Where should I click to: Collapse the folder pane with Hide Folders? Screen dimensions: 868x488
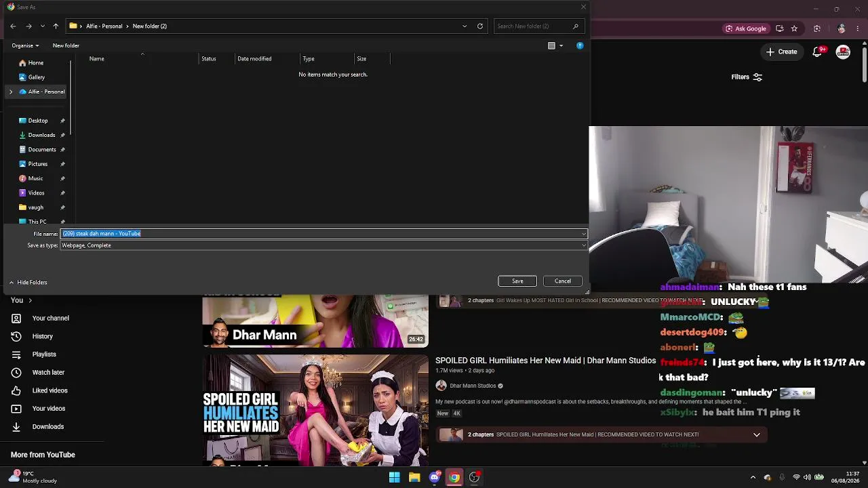coord(28,282)
